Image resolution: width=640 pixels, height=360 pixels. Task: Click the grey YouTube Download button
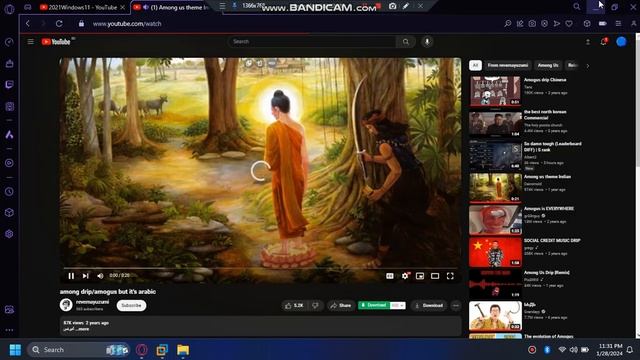pos(429,305)
